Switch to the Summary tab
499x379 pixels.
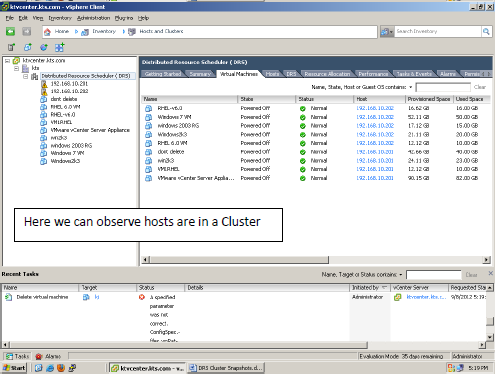click(x=200, y=74)
